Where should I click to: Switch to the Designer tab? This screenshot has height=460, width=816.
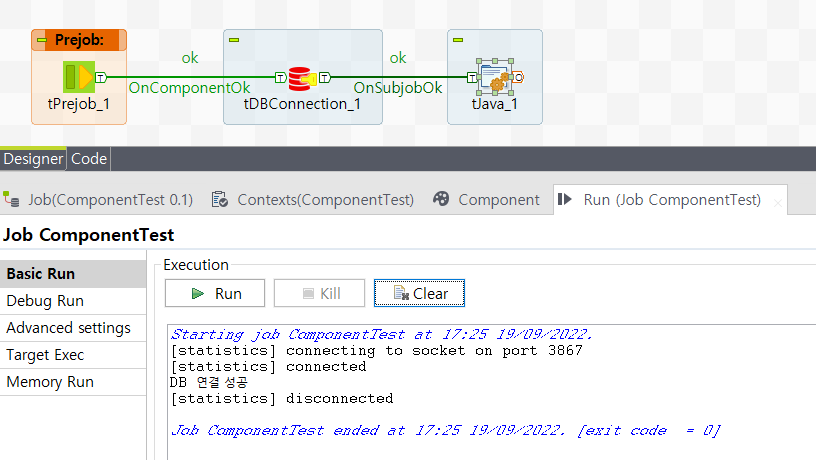pos(33,159)
